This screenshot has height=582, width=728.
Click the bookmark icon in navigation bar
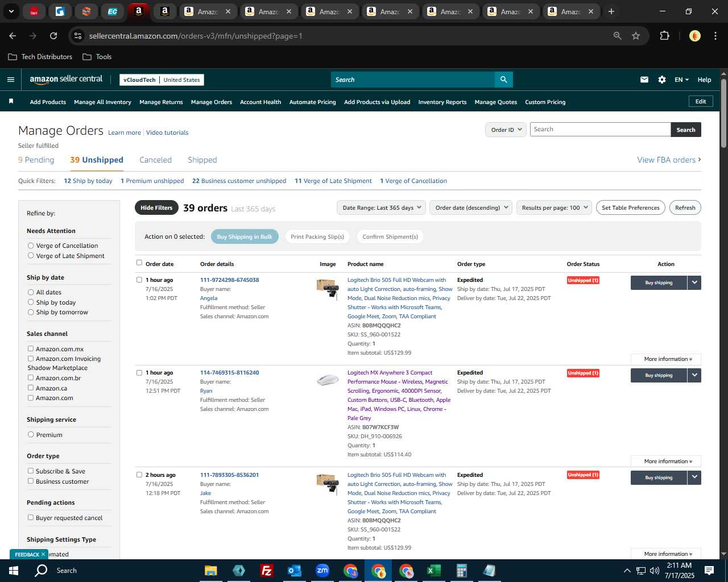click(11, 102)
